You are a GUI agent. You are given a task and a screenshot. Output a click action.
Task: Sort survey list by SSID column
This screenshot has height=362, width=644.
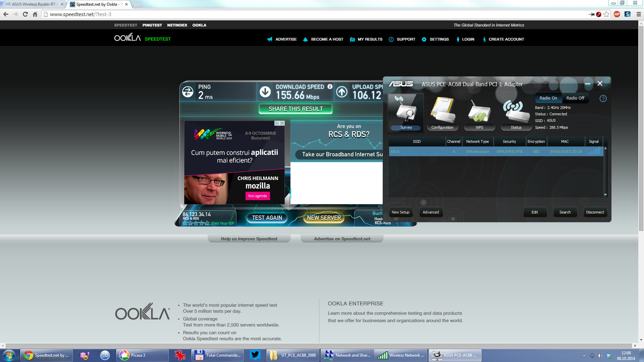point(417,141)
